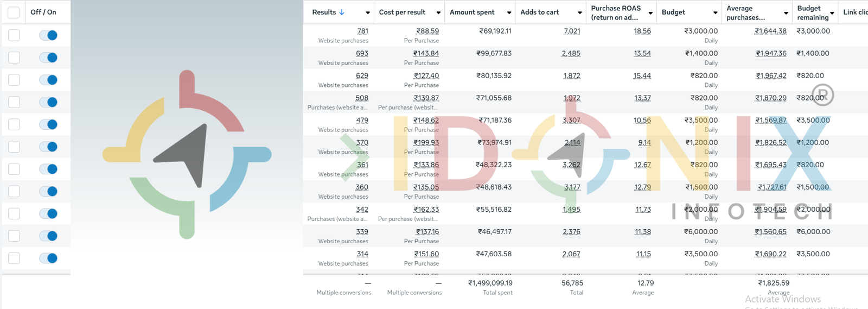Click the Average purchases column caret icon
Image resolution: width=868 pixels, height=309 pixels.
786,13
